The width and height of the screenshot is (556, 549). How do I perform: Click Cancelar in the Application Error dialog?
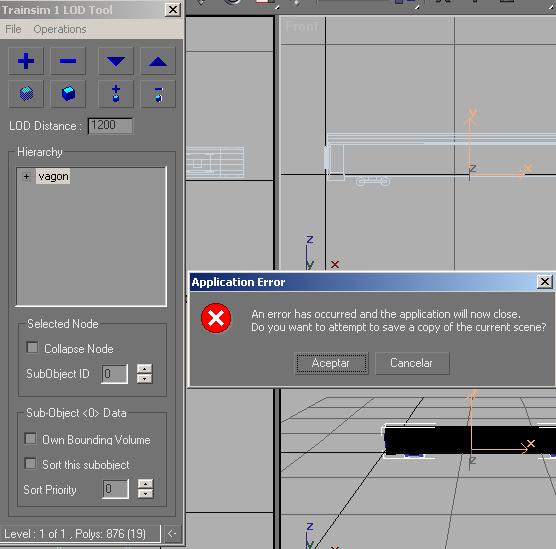point(412,363)
